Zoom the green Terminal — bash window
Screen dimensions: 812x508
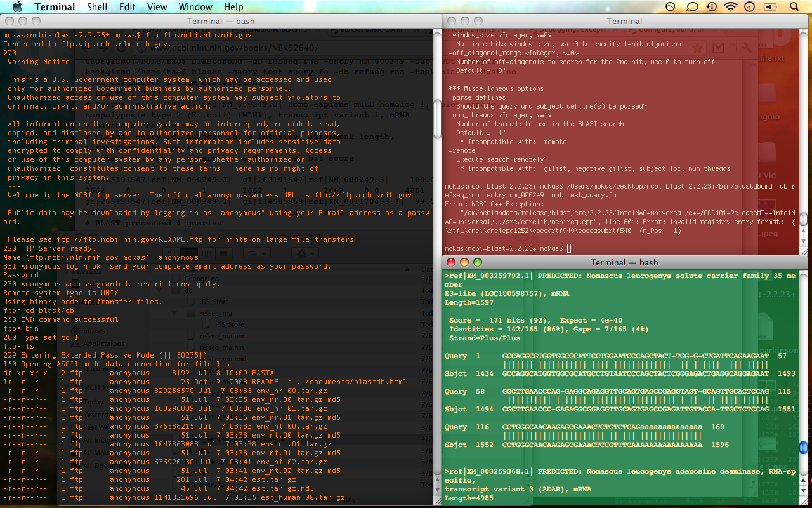[x=478, y=262]
